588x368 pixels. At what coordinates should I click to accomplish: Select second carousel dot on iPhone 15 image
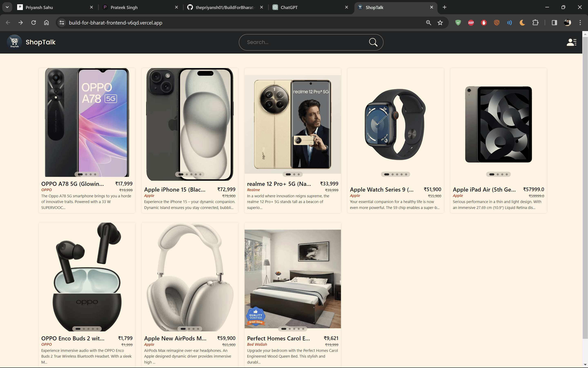[x=187, y=174]
